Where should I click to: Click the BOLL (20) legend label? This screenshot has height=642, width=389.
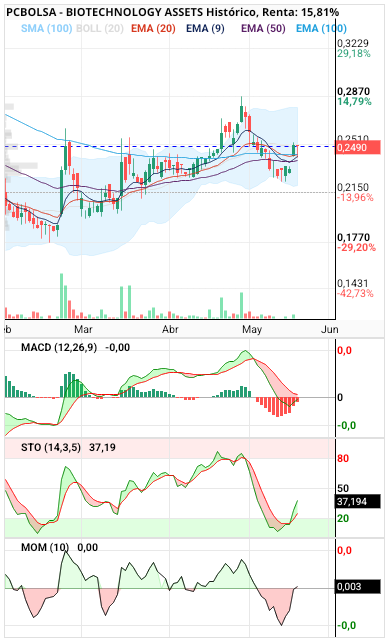100,29
